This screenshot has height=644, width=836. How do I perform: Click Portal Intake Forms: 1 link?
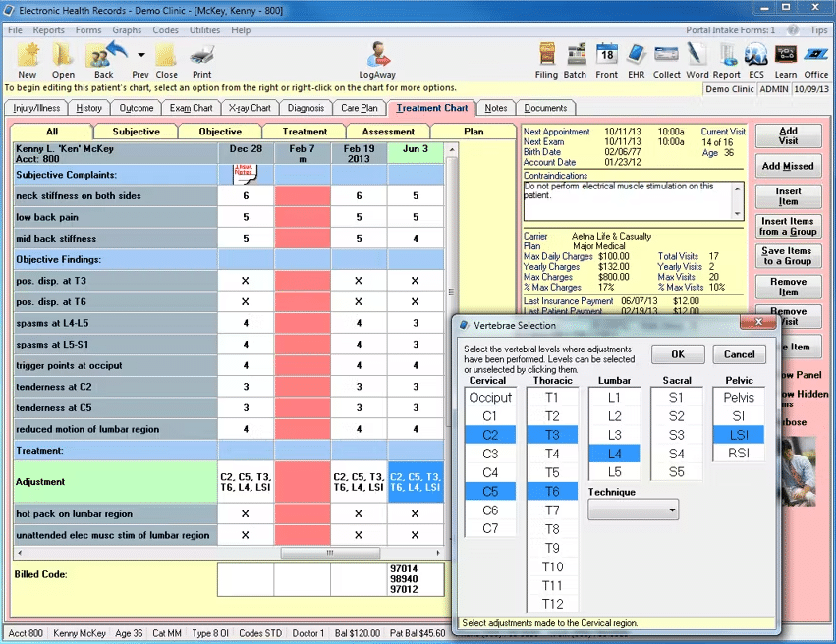coord(730,30)
